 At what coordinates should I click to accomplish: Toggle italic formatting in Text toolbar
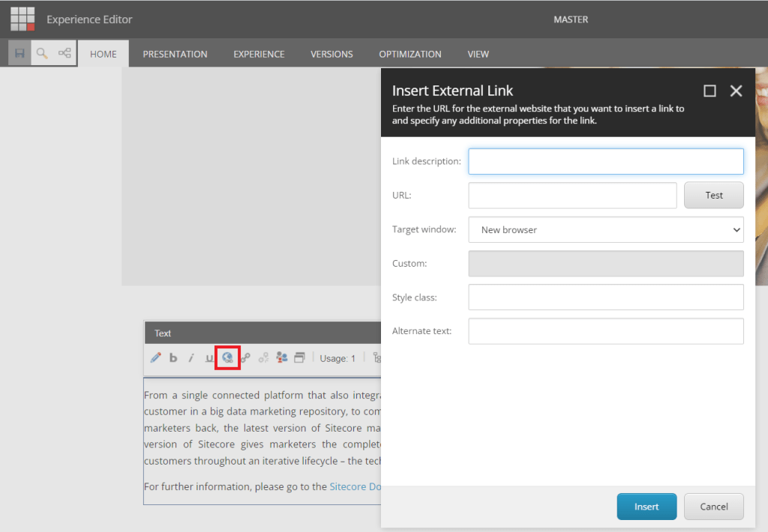191,358
